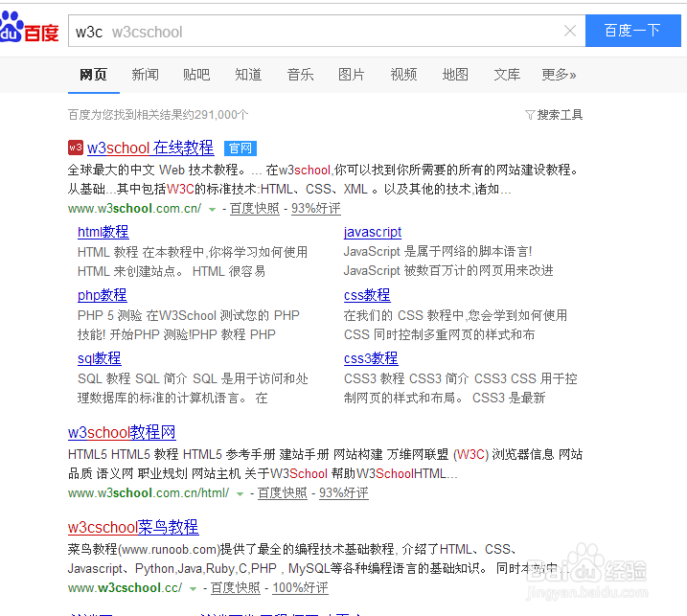Click 93%好评 under w3school教程网
This screenshot has width=687, height=616.
pos(343,493)
